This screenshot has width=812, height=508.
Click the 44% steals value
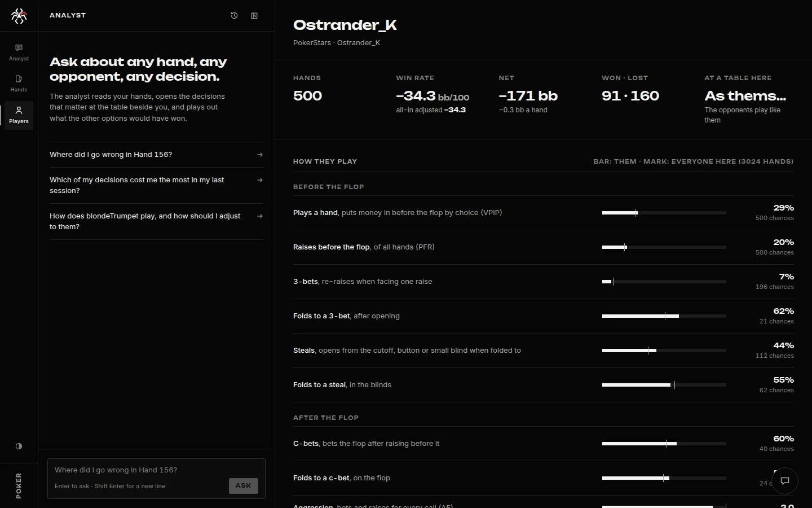(x=783, y=345)
